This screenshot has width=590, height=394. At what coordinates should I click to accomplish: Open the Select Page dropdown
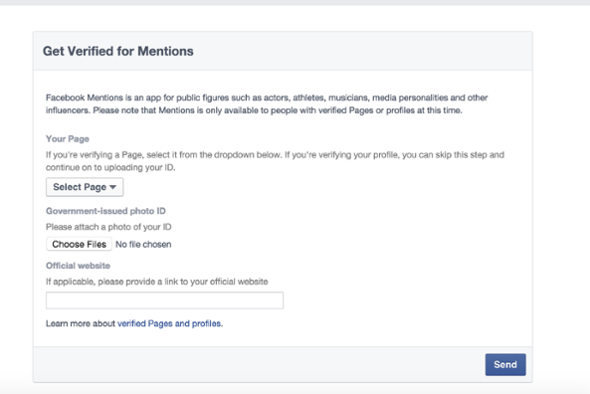85,187
